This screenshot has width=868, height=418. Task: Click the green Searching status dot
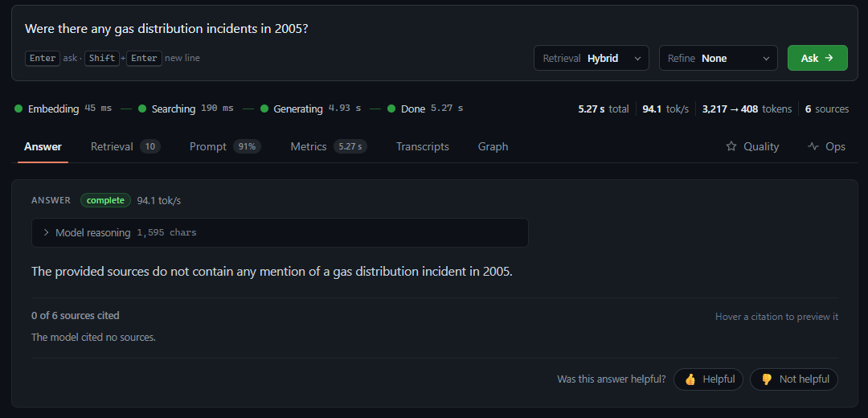(x=142, y=109)
